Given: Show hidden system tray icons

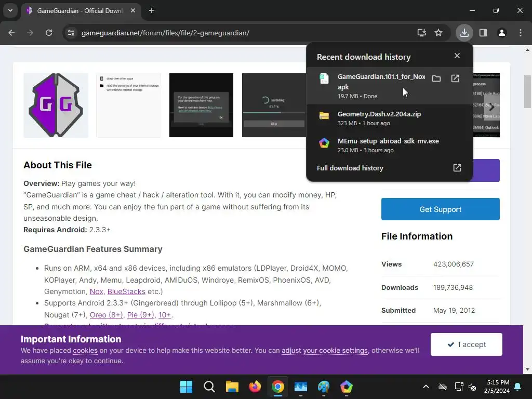Looking at the screenshot, I should point(426,387).
